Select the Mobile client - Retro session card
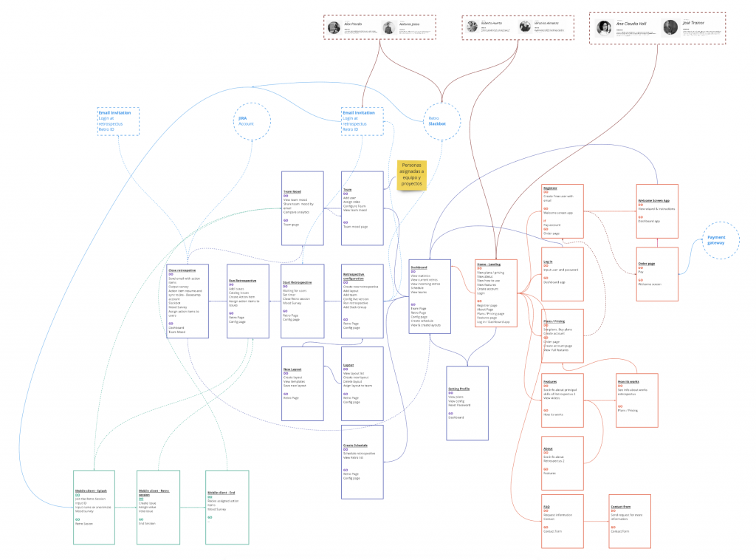This screenshot has width=756, height=560. click(157, 508)
